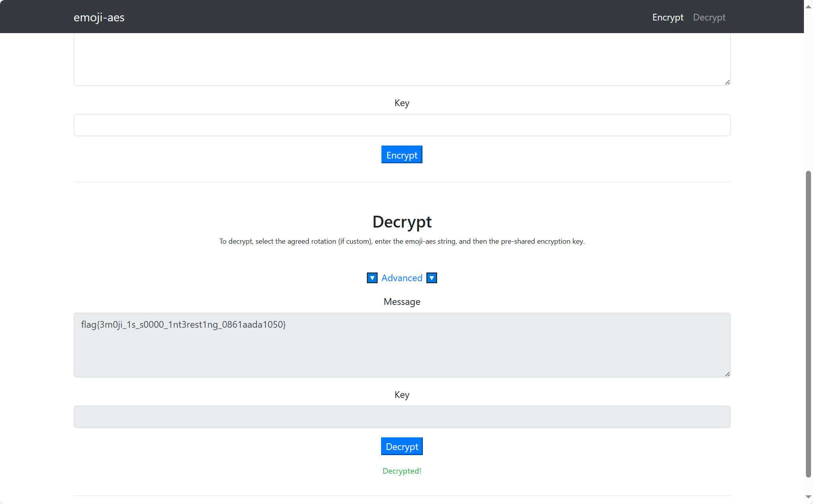Viewport: 813px width, 504px height.
Task: Click the page vertical scrollbar thumb
Action: tap(808, 324)
